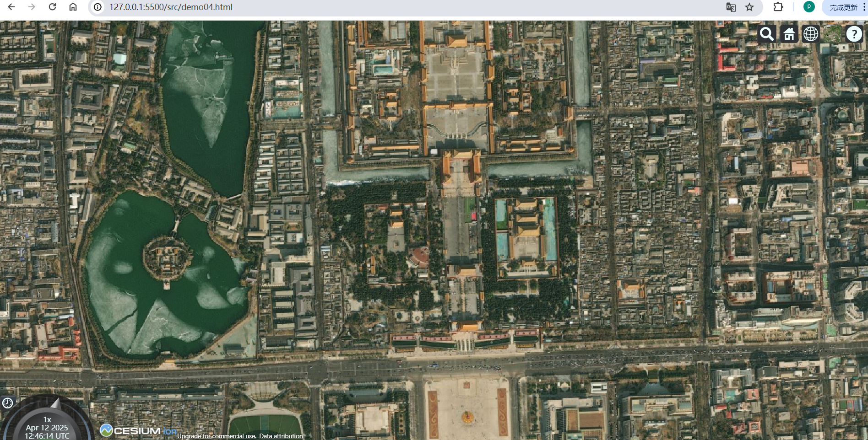Click the Cesium ion logo
This screenshot has width=868, height=440.
tap(138, 431)
